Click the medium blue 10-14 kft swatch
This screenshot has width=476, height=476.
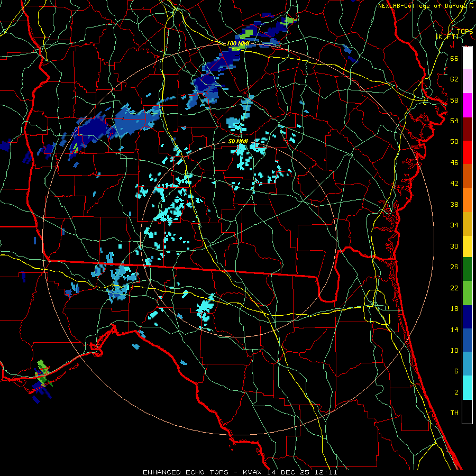click(x=467, y=340)
